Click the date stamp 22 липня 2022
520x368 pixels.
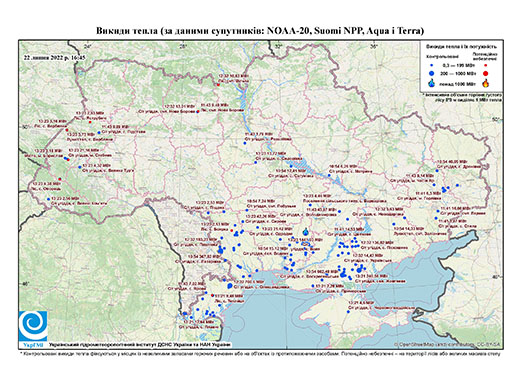(x=54, y=57)
